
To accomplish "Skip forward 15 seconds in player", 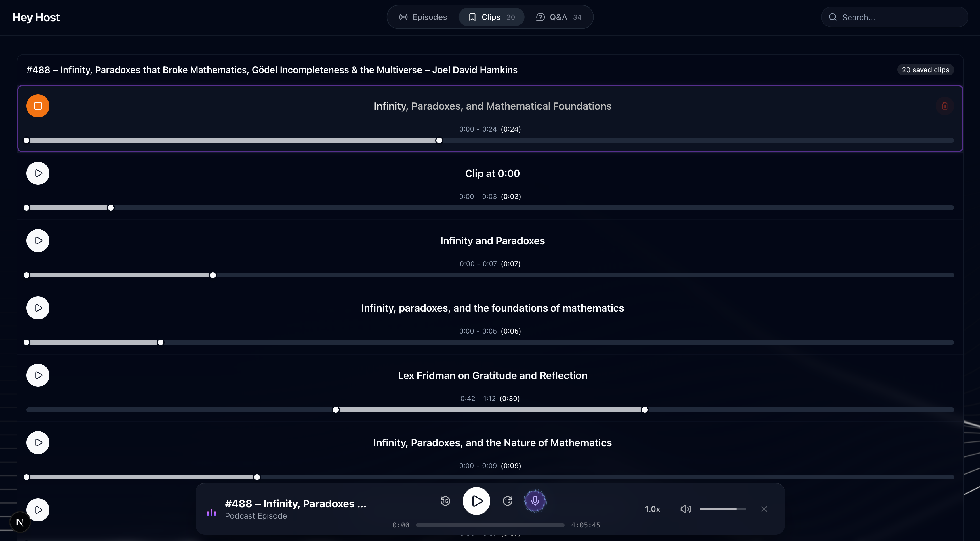I will pyautogui.click(x=508, y=501).
